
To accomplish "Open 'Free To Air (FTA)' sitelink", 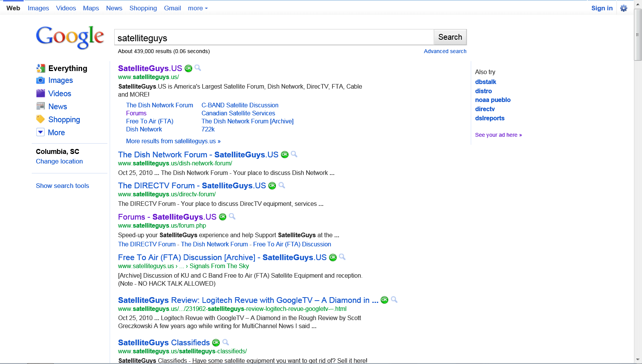I will 150,121.
